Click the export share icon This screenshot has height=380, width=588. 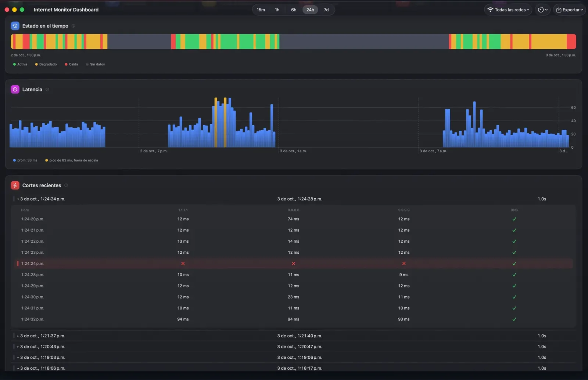(559, 10)
